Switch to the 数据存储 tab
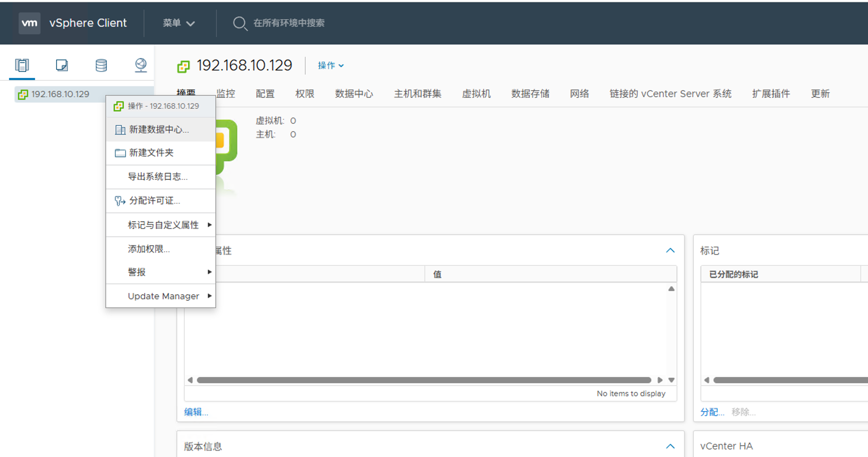The image size is (868, 457). [530, 94]
